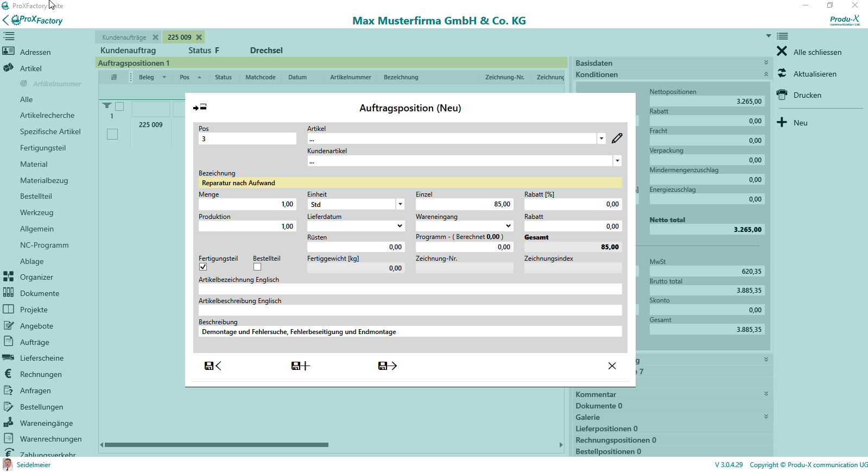Screen dimensions: 868x472
Task: Open the Artikel dropdown
Action: 601,139
